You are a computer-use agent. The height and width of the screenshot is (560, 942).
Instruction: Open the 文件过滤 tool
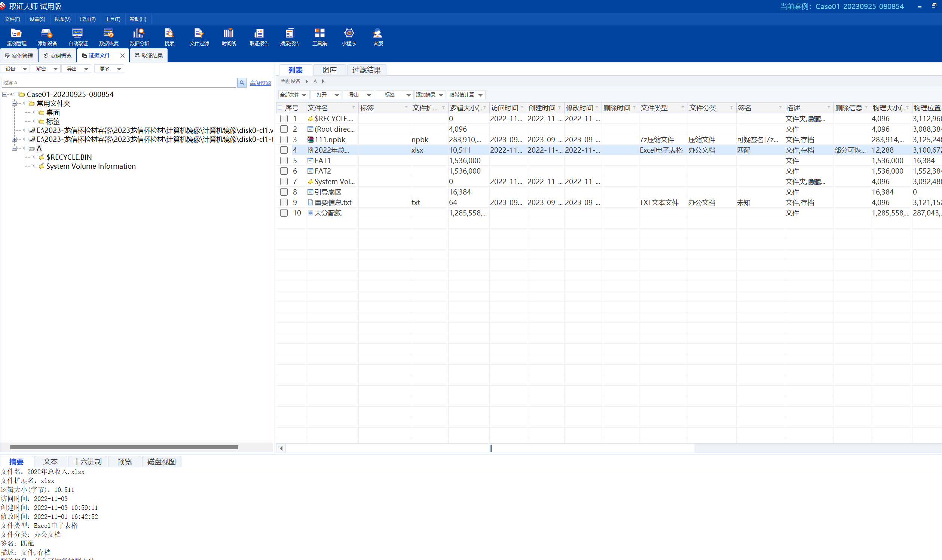point(199,37)
